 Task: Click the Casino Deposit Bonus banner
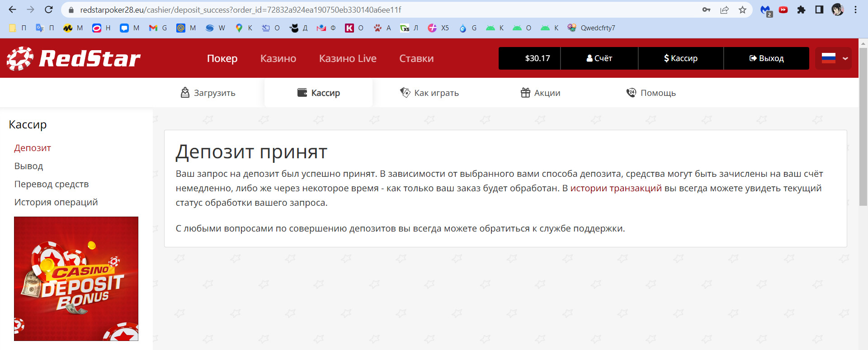[76, 279]
